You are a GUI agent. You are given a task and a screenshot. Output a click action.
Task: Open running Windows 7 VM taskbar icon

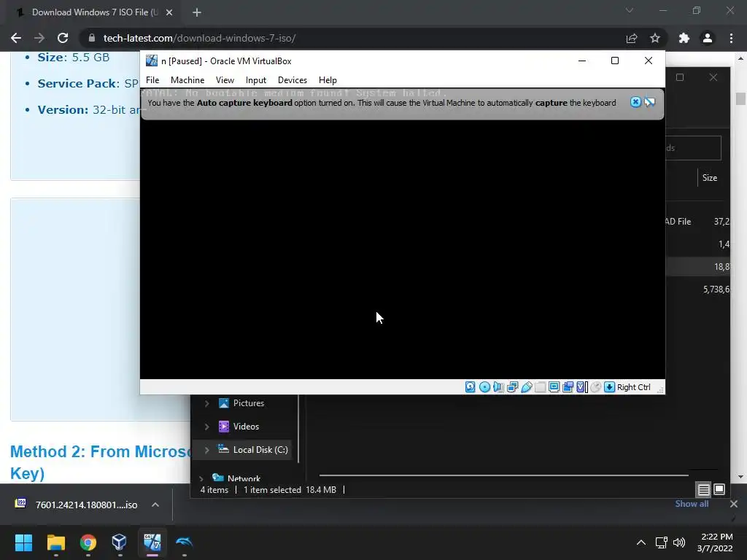click(152, 542)
